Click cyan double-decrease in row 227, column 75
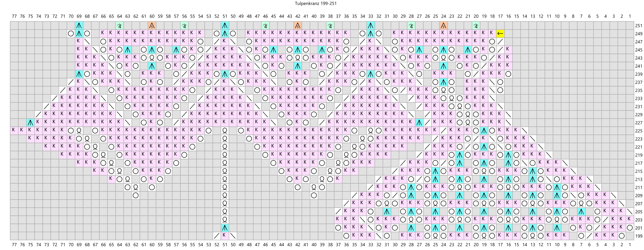 coord(30,123)
